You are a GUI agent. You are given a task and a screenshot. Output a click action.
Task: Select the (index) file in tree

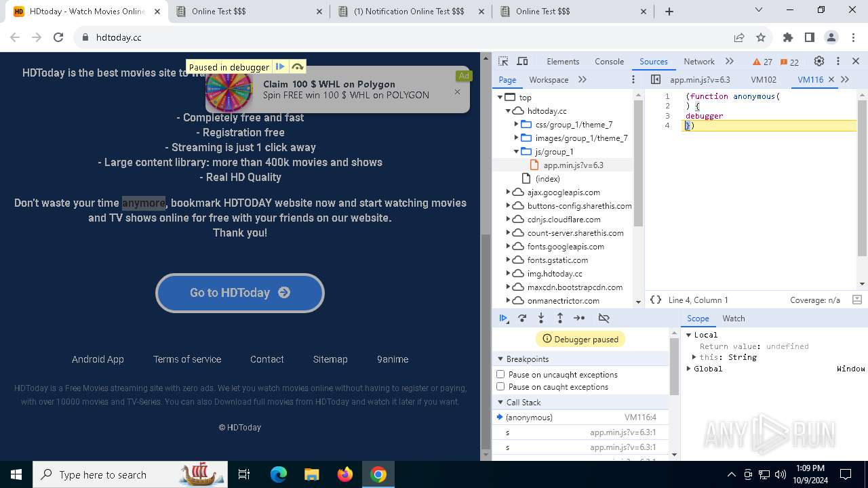[547, 178]
